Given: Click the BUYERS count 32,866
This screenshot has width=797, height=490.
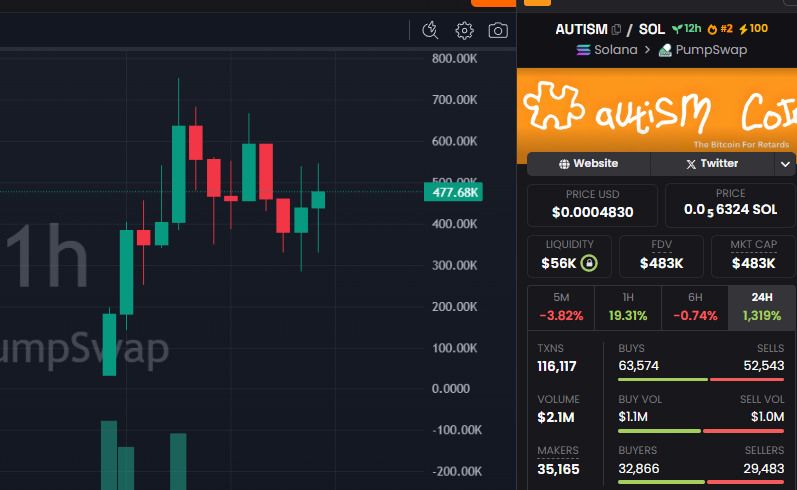Looking at the screenshot, I should pyautogui.click(x=638, y=469).
